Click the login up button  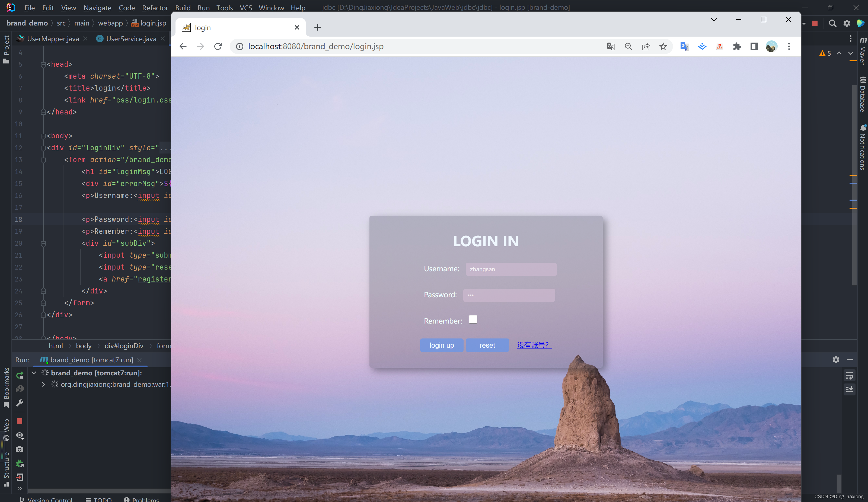[x=442, y=345]
